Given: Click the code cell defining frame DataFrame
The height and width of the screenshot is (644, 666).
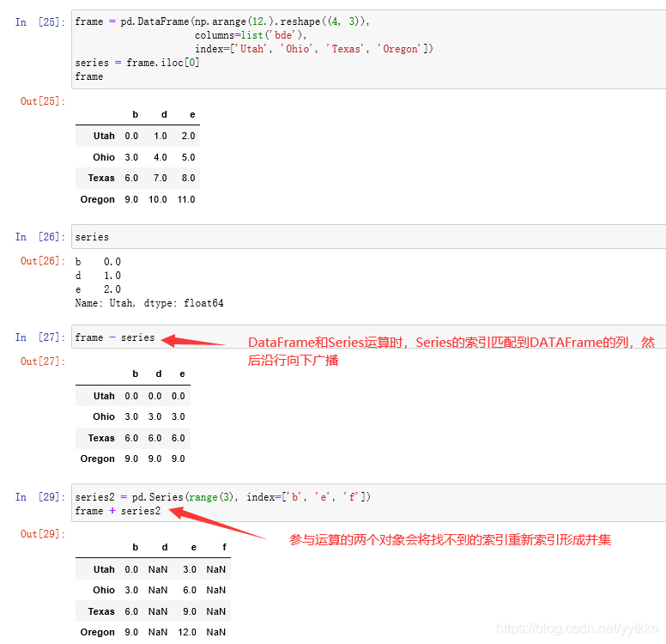Looking at the screenshot, I should point(369,49).
